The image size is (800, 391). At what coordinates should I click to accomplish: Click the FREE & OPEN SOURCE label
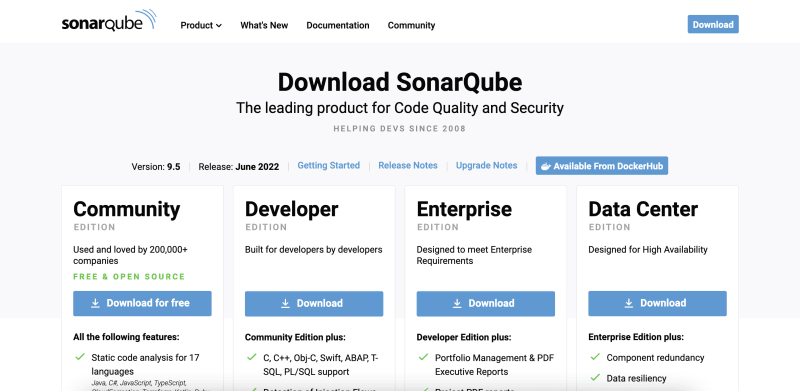[129, 277]
